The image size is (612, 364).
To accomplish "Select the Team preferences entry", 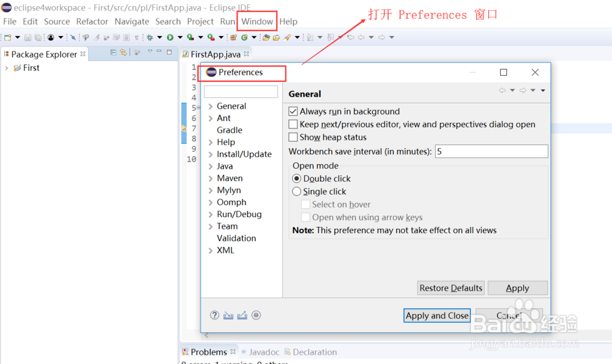I will click(227, 227).
